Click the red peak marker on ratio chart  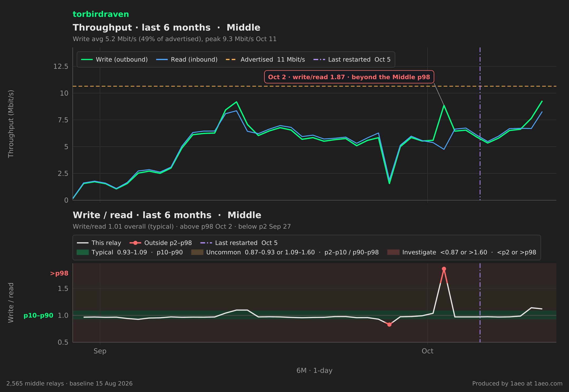coord(444,269)
